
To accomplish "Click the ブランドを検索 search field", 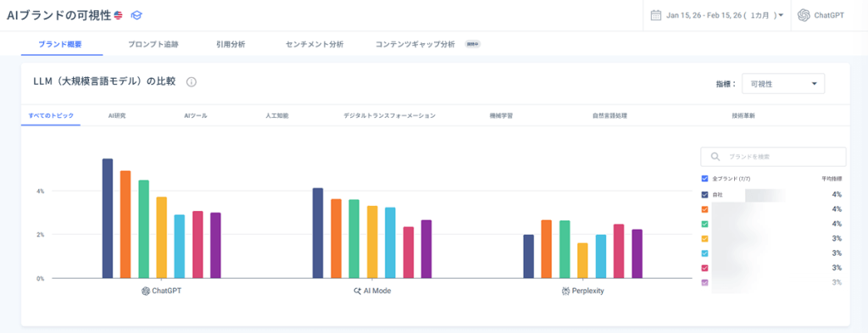I will point(773,157).
